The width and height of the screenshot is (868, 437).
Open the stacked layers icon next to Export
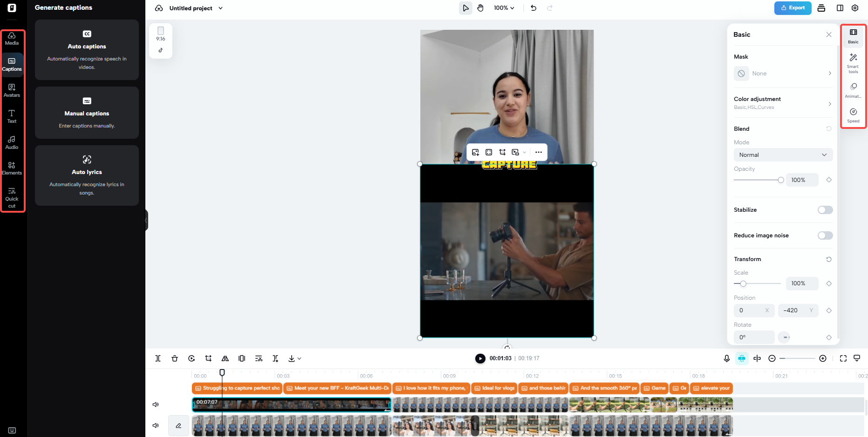[x=821, y=8]
